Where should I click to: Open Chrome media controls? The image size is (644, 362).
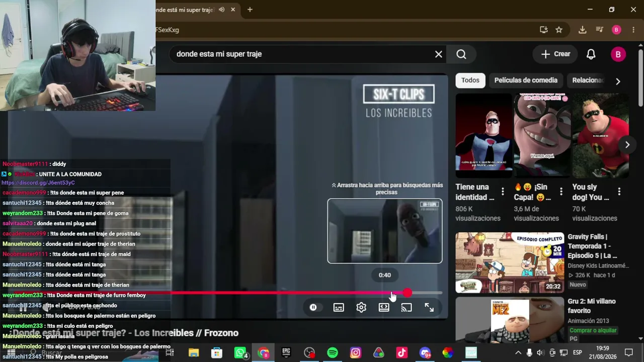tap(599, 30)
